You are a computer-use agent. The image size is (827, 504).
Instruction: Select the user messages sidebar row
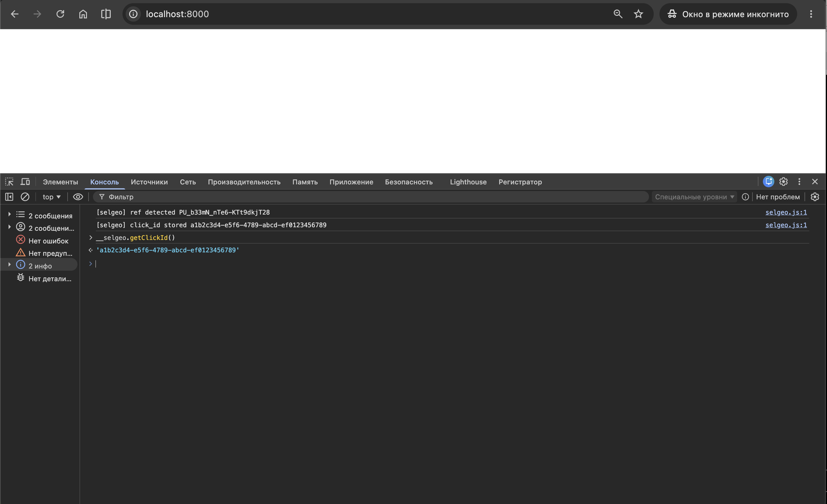click(x=40, y=228)
